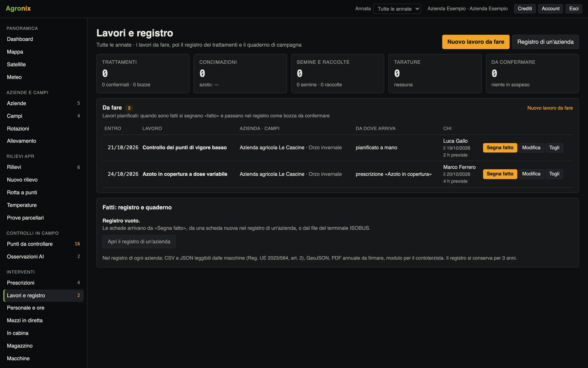This screenshot has height=368, width=588.
Task: Open Rotta a punti in the sidebar
Action: tap(43, 192)
